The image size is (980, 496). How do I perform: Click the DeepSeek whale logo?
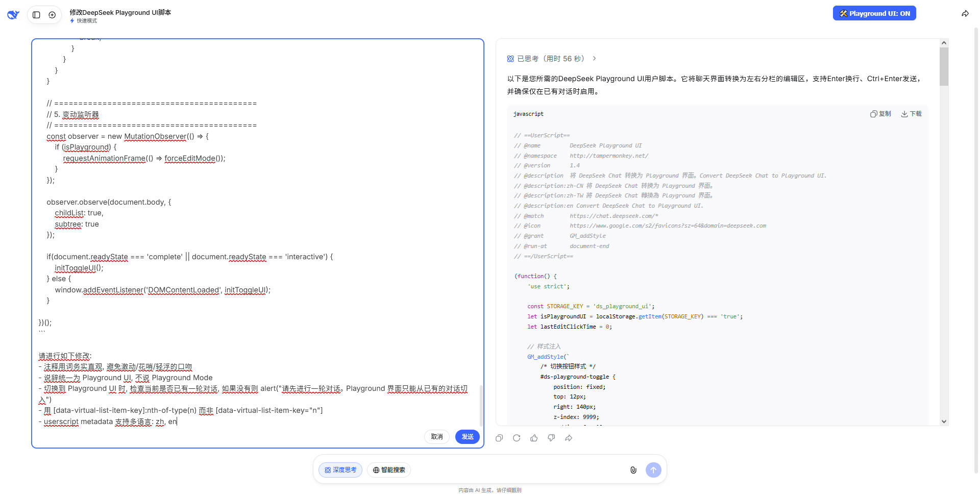13,15
